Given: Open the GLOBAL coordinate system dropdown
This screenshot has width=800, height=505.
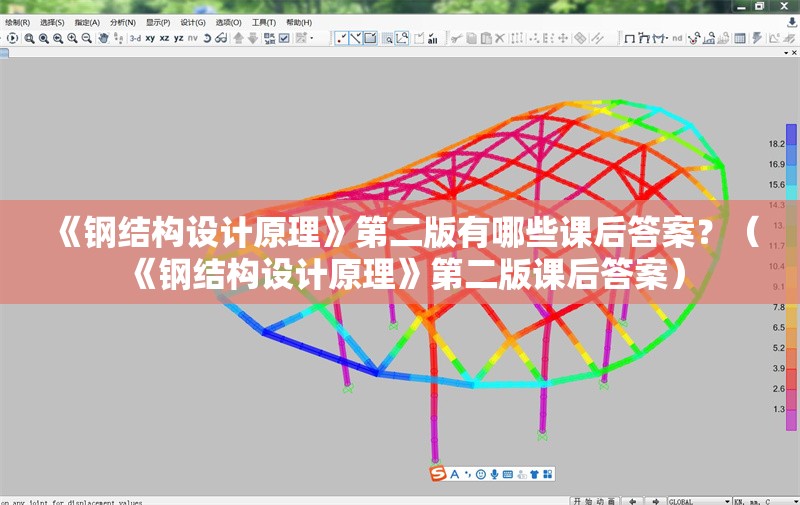Looking at the screenshot, I should (699, 501).
